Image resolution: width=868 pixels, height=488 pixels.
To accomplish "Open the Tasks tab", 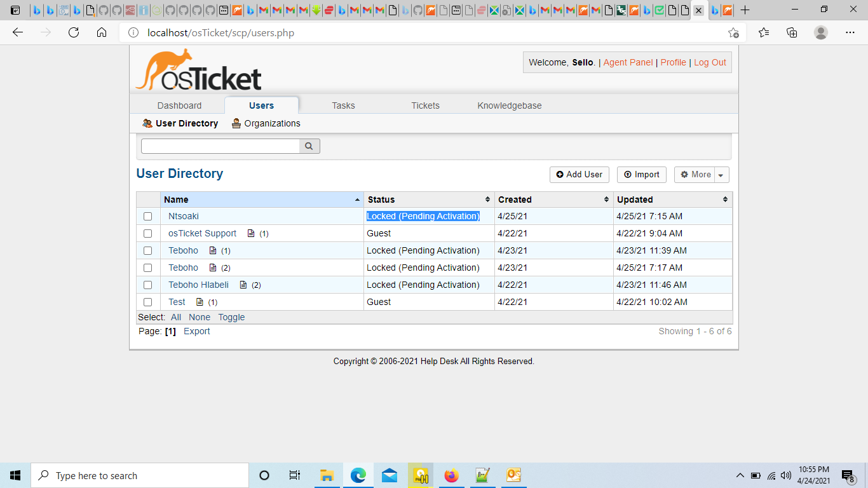I will pyautogui.click(x=343, y=105).
